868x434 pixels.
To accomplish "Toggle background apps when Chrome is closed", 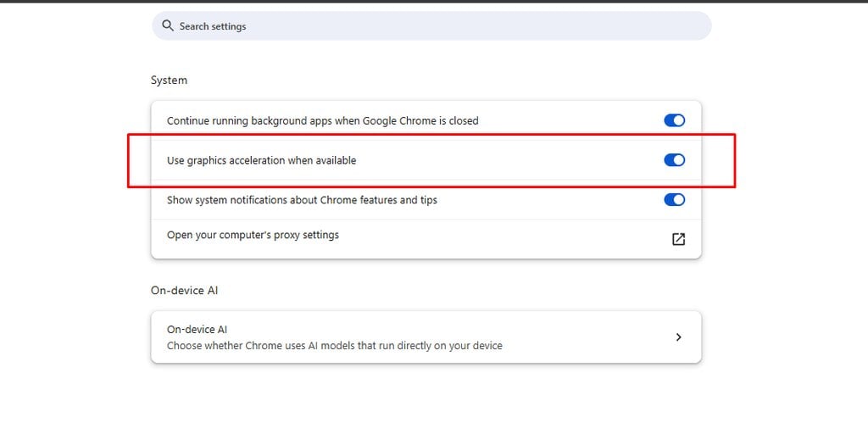I will coord(674,120).
